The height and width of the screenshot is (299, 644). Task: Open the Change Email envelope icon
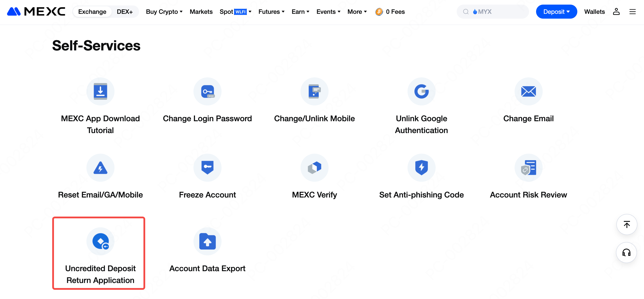tap(528, 91)
